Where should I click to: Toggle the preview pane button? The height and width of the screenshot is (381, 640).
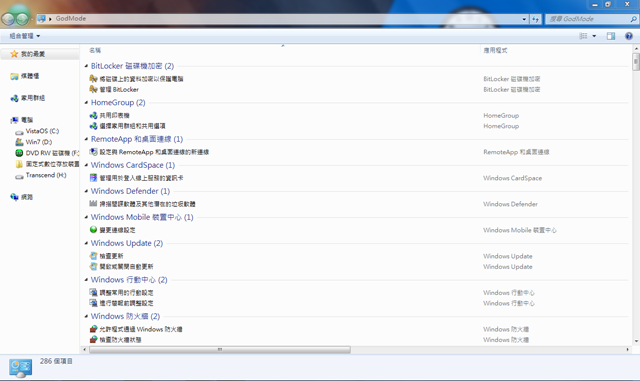611,36
